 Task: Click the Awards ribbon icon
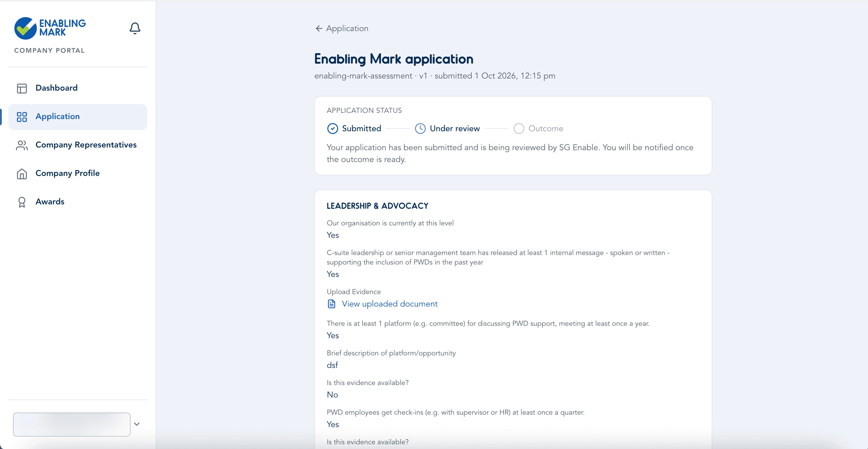[x=22, y=202]
